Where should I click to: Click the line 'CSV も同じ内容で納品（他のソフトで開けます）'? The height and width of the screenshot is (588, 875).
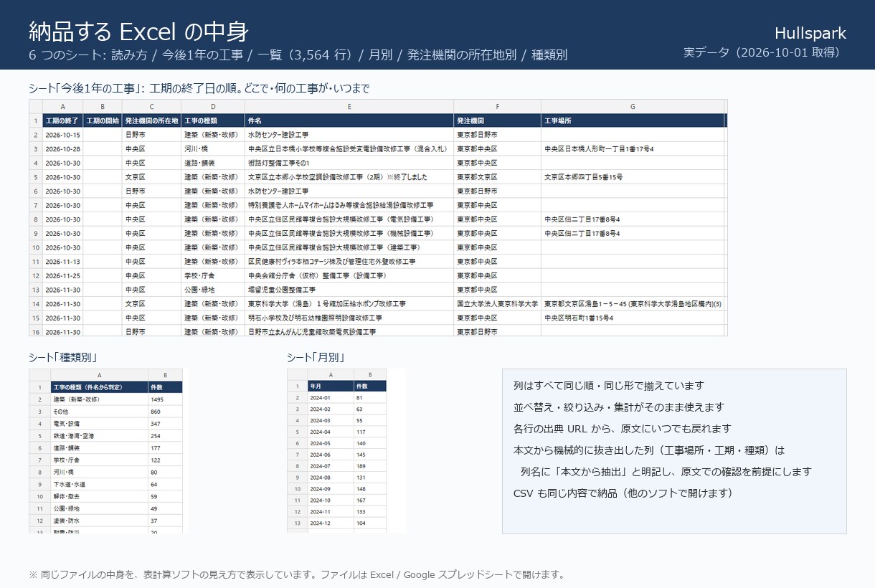625,493
